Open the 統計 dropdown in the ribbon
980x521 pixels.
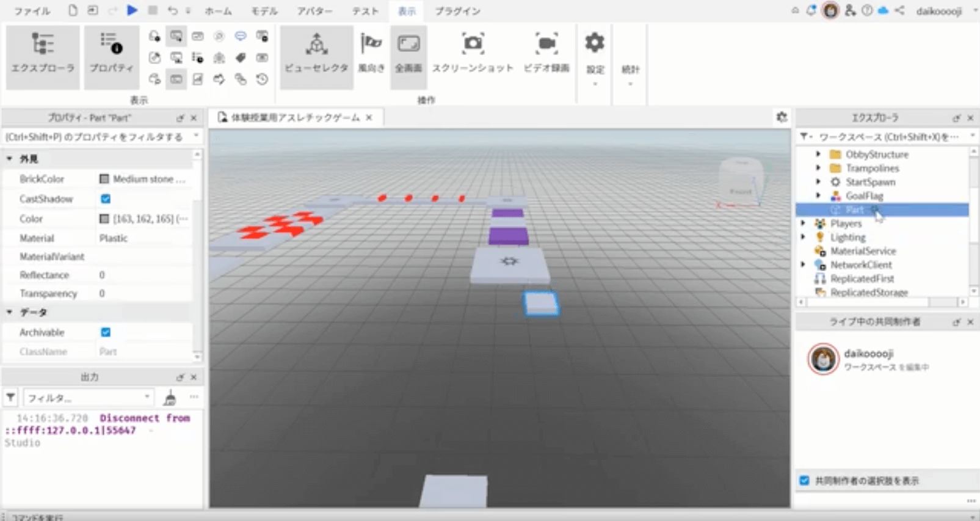(630, 72)
